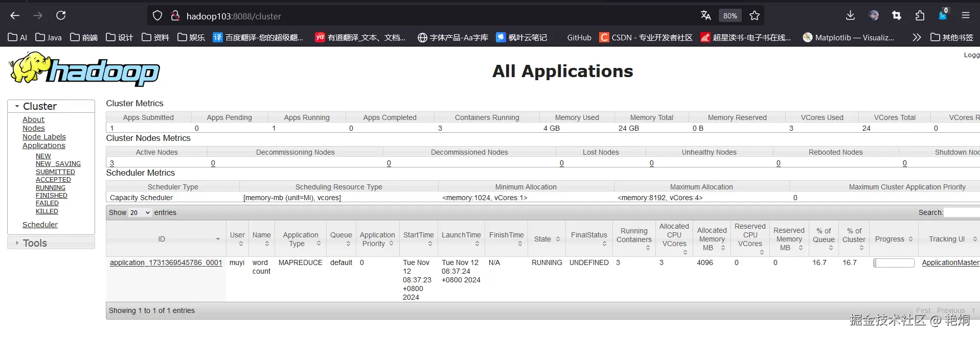
Task: Open the 有道翻译 bookmark
Action: coord(360,37)
